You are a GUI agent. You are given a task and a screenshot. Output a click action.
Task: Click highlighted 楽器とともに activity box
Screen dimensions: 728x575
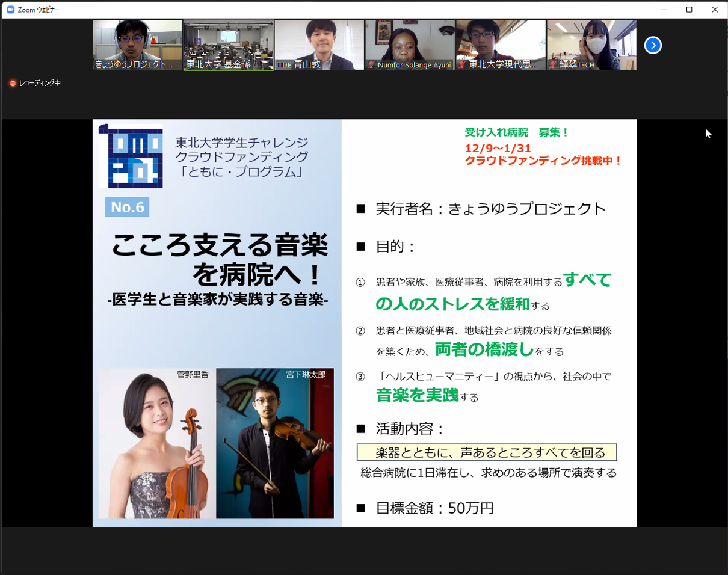point(487,452)
